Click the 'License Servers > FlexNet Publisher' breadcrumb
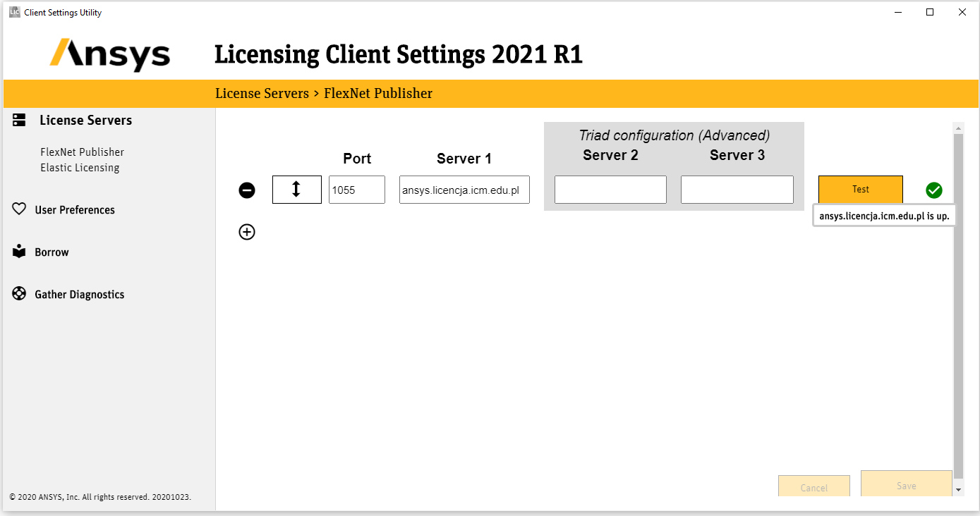980x516 pixels. pyautogui.click(x=324, y=93)
